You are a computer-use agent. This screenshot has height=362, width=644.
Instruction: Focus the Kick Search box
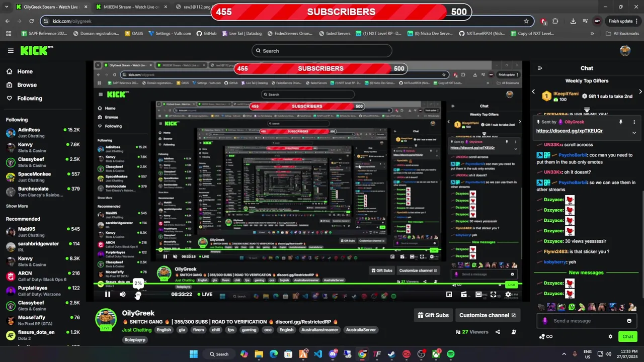tap(322, 51)
